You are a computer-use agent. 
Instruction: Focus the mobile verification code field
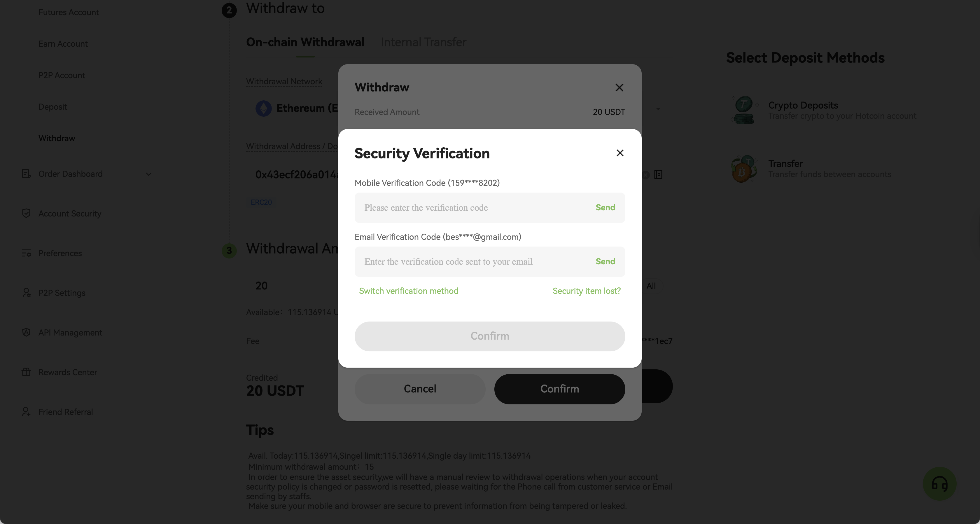pos(472,208)
